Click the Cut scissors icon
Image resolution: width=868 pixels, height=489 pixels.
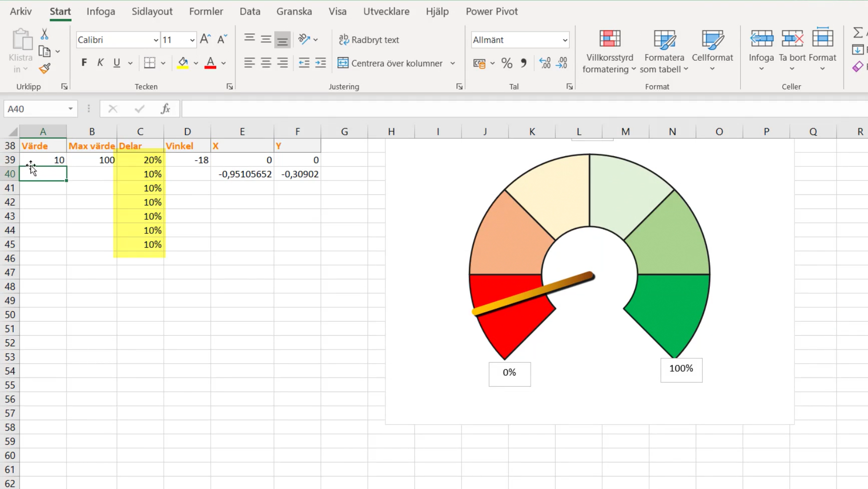pyautogui.click(x=45, y=34)
